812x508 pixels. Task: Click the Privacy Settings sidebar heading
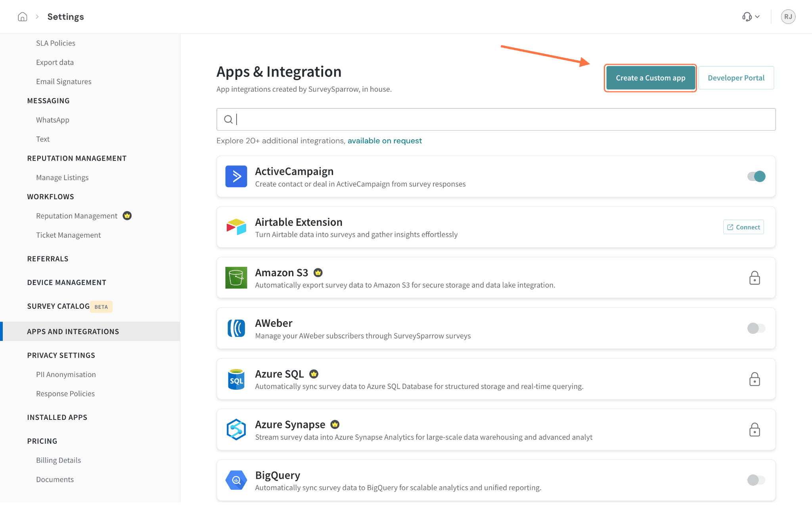point(61,355)
